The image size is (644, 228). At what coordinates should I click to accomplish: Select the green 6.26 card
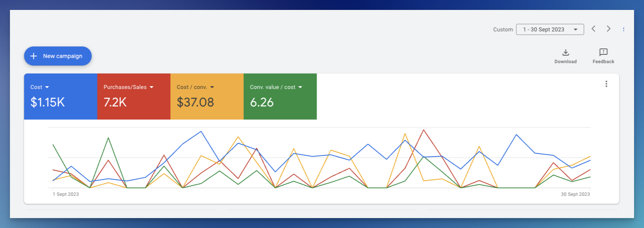pos(280,97)
